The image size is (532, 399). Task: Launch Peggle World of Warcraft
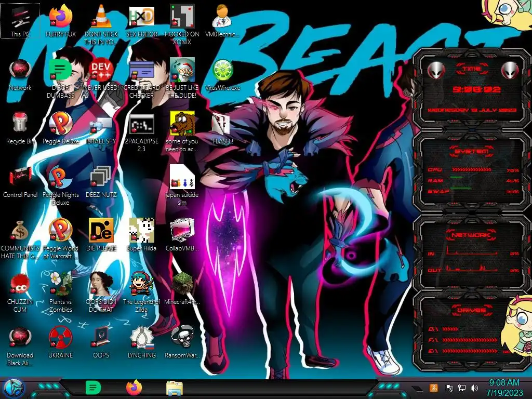click(x=60, y=239)
